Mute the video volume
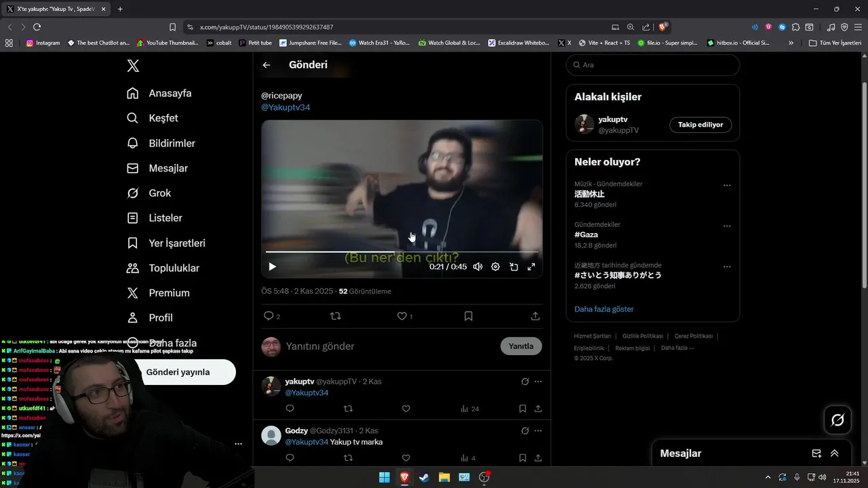 pos(478,266)
